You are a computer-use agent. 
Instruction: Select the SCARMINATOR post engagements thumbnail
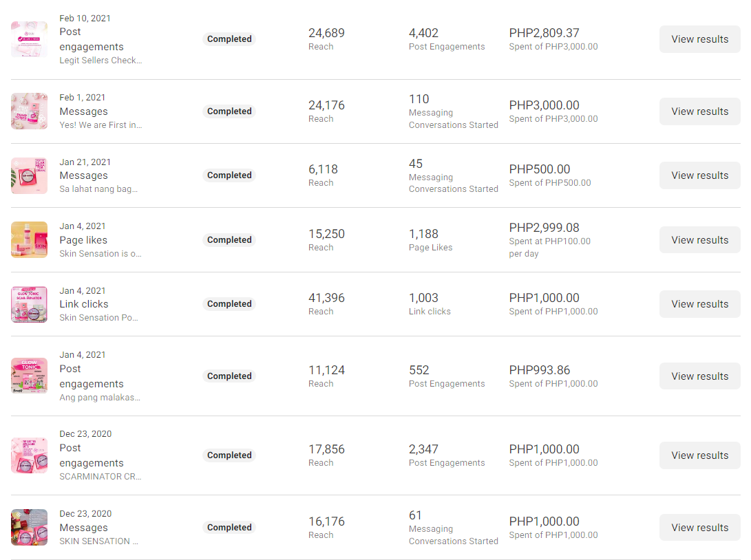pos(29,455)
